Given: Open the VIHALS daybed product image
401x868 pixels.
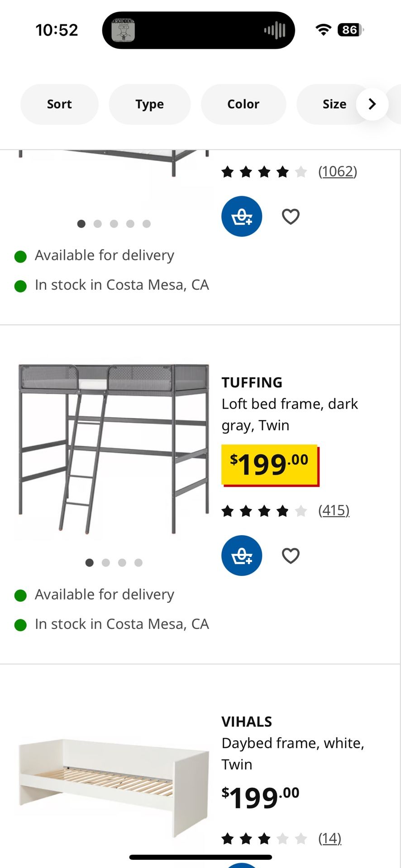Looking at the screenshot, I should click(114, 787).
